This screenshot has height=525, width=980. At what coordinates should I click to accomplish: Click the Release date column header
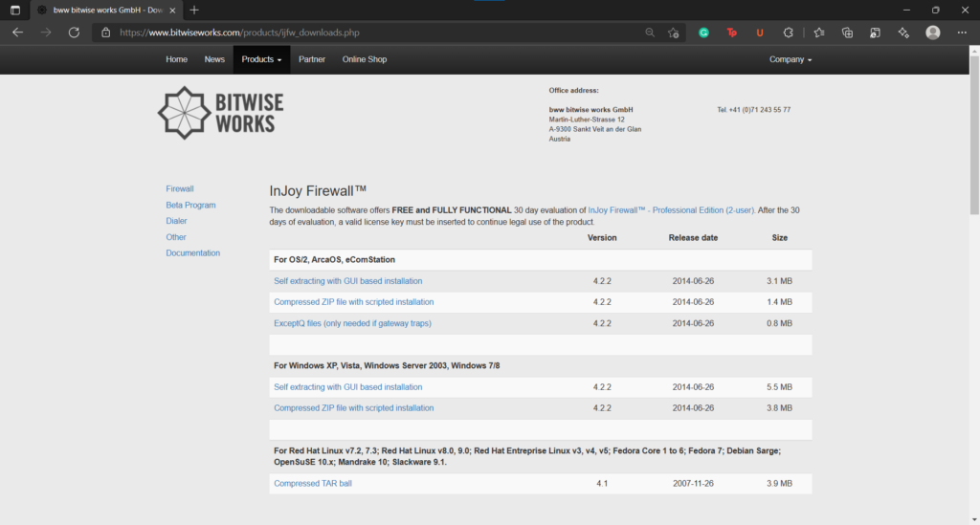tap(693, 238)
